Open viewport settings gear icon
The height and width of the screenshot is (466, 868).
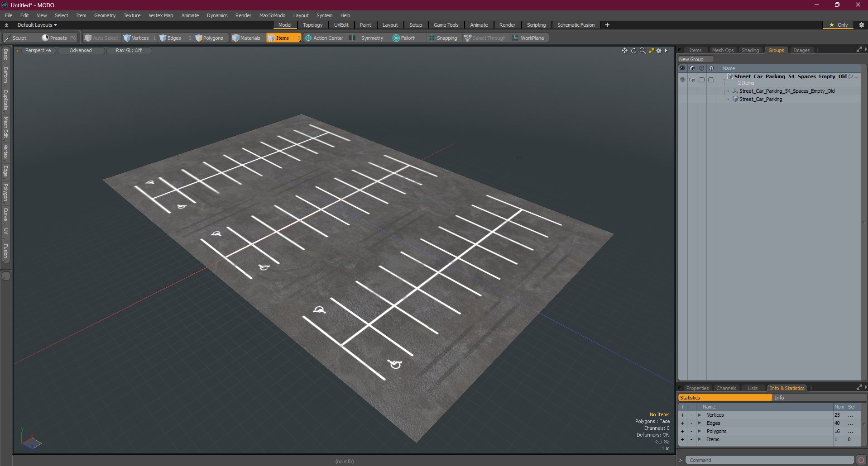pos(659,51)
